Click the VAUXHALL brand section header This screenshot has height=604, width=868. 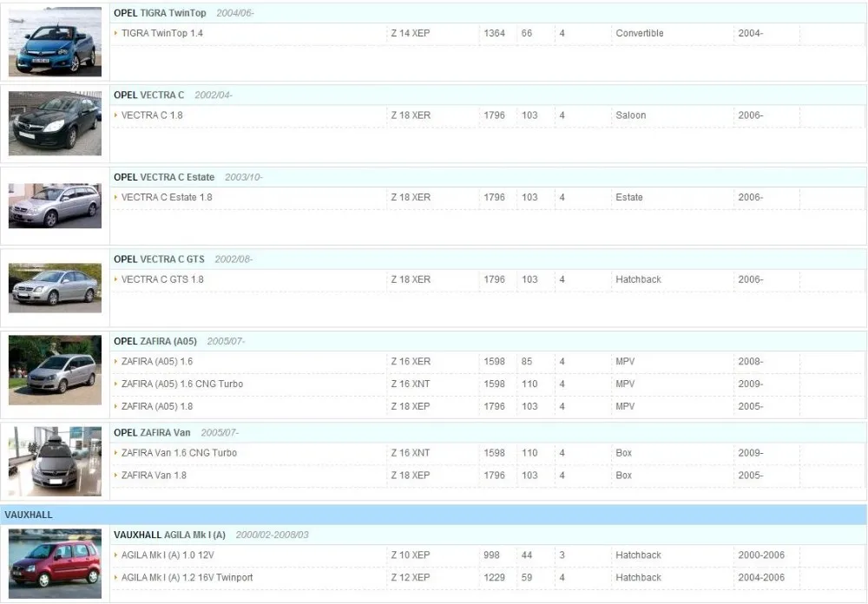click(433, 515)
